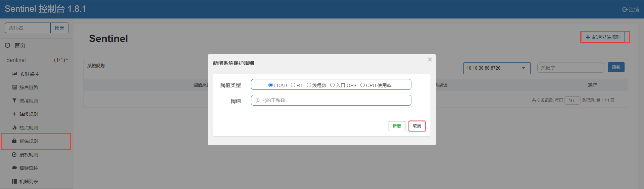The width and height of the screenshot is (644, 189).
Task: Open the machine dropdown 10.10.30.86:8720
Action: (x=497, y=68)
